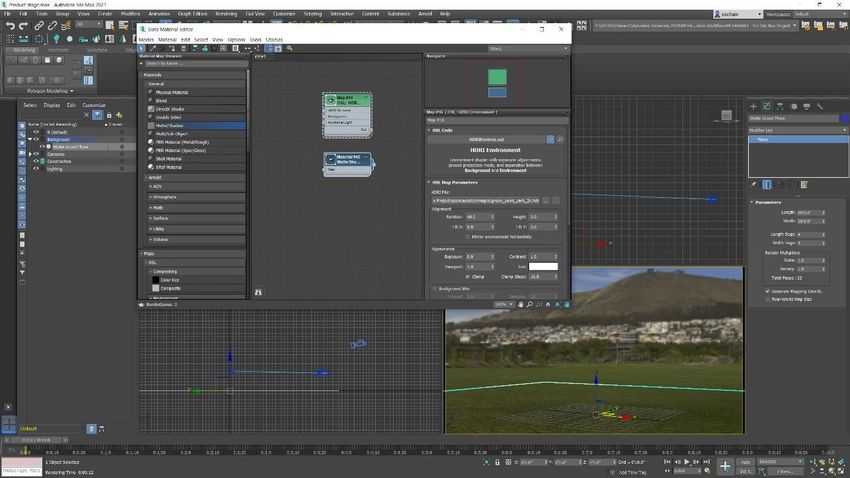Pan tool hand icon in Slate navigation bar
850x478 pixels.
(x=520, y=305)
